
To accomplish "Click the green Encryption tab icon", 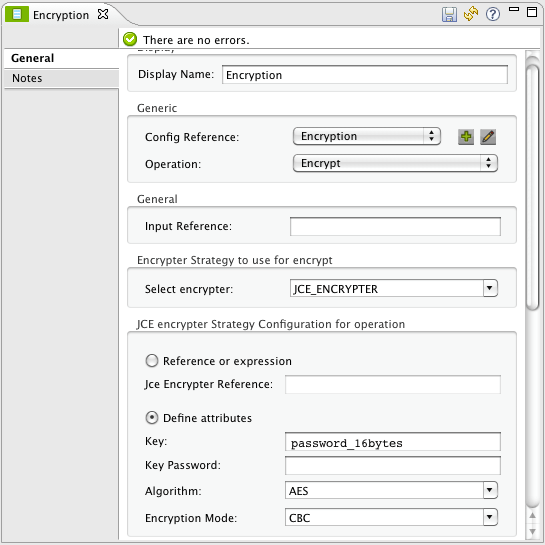I will click(x=17, y=15).
